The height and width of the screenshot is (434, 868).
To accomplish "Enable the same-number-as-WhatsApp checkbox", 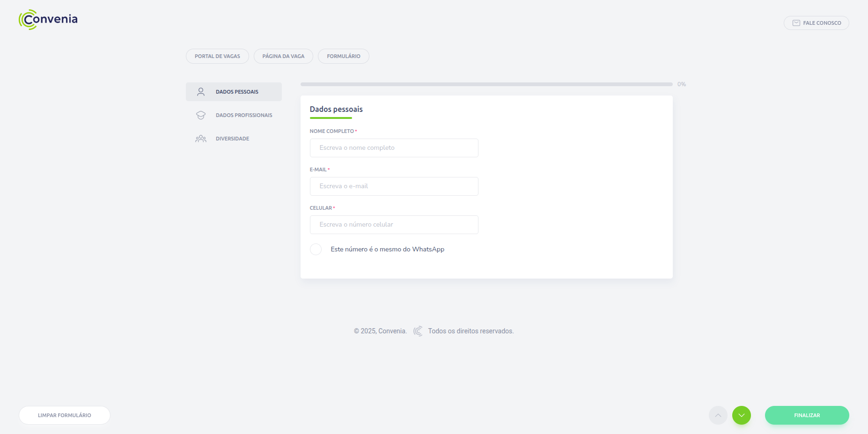I will [x=316, y=250].
